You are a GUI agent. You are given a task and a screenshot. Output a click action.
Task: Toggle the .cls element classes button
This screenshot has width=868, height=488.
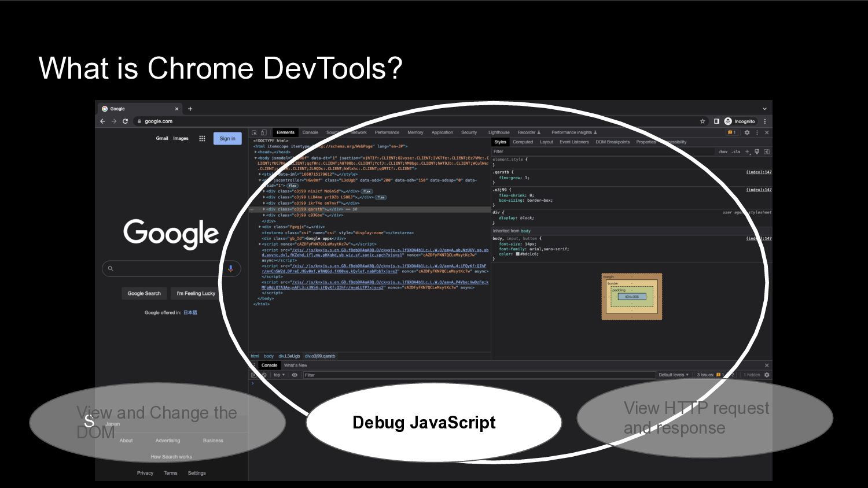pos(735,151)
